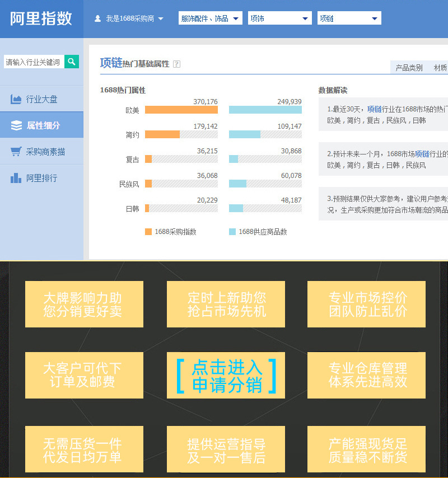Open the 服饰配件、饰品 category dropdown

[x=211, y=18]
